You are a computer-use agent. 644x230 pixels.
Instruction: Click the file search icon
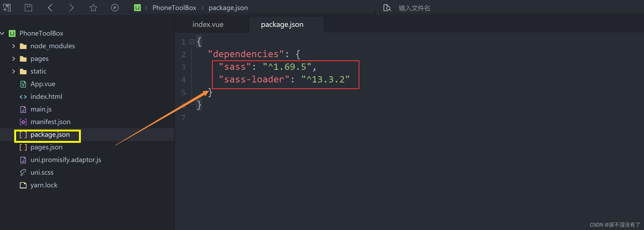(x=387, y=8)
